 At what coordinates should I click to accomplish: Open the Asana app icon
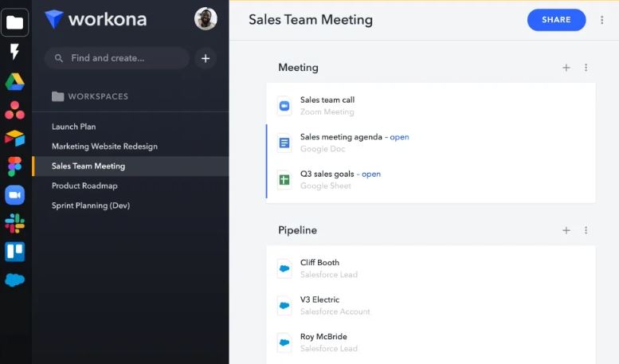point(14,110)
